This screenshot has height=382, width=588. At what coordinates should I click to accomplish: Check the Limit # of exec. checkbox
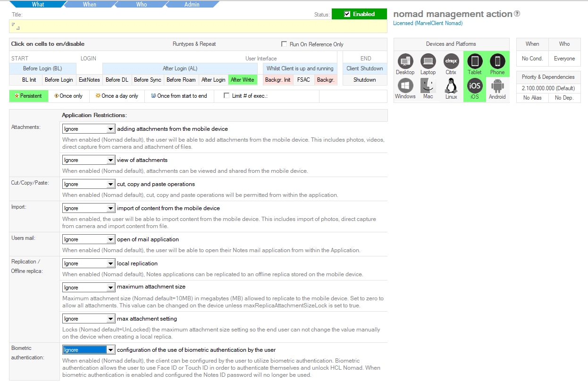tap(227, 96)
